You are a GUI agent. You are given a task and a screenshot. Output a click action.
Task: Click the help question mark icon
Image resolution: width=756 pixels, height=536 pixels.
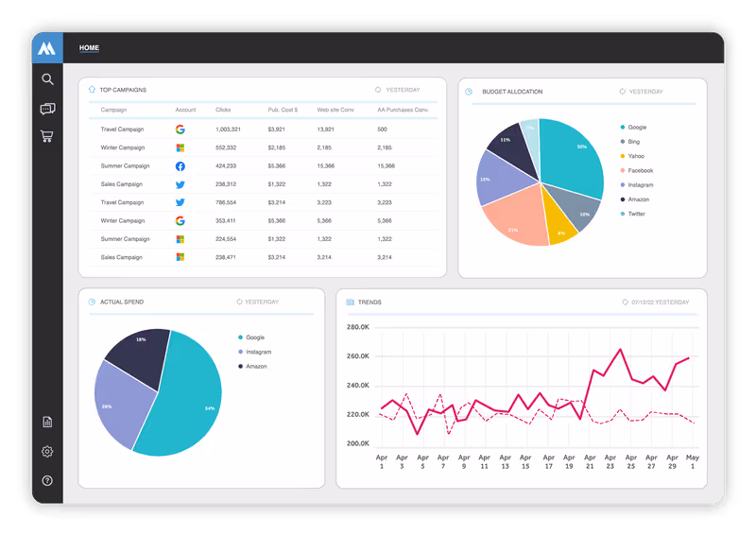click(47, 481)
